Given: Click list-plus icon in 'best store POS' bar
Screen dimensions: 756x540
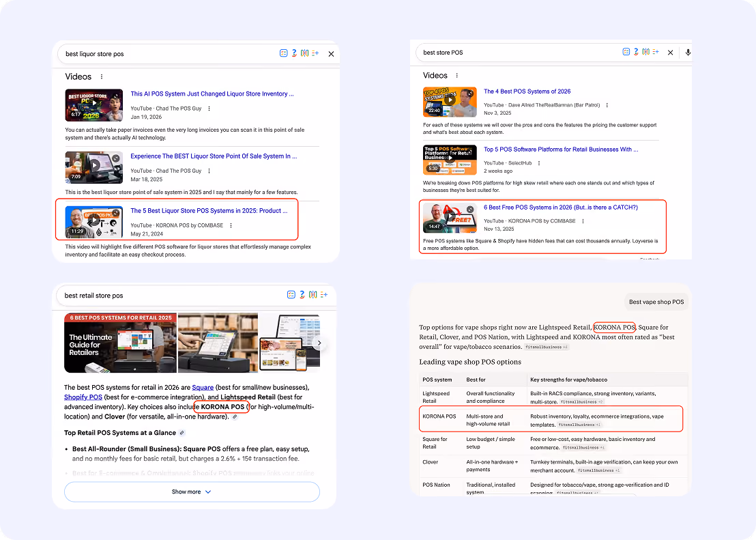Looking at the screenshot, I should coord(656,52).
